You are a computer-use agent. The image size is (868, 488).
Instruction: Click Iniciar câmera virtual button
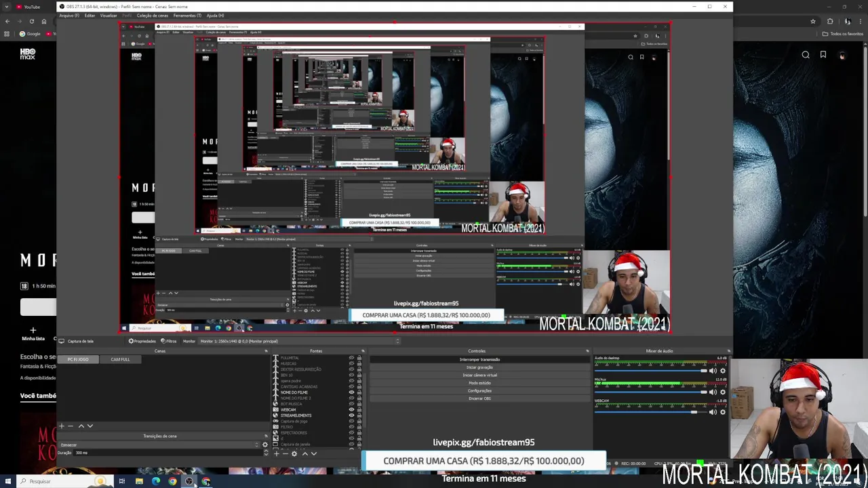coord(479,375)
